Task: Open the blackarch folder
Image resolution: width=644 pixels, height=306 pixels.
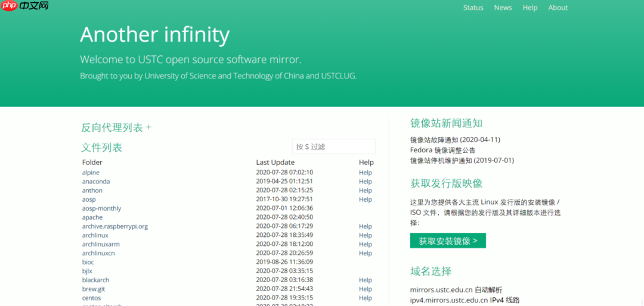Action: [x=95, y=280]
